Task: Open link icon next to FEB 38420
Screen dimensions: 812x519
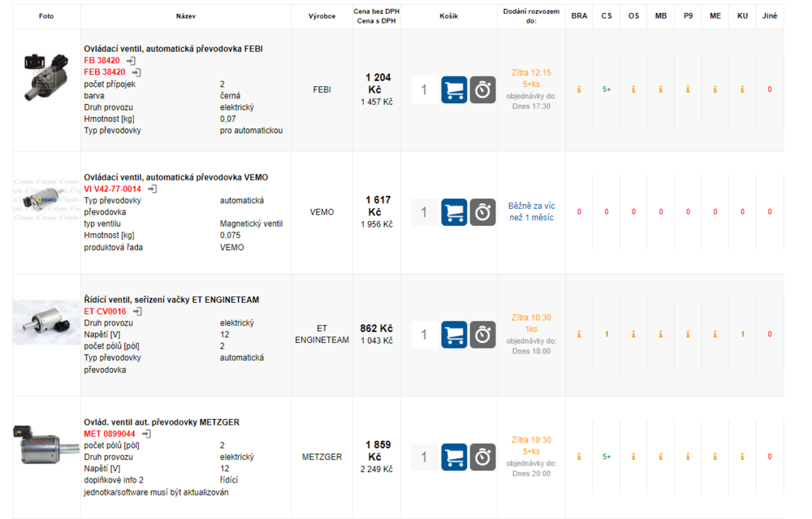Action: coord(136,72)
